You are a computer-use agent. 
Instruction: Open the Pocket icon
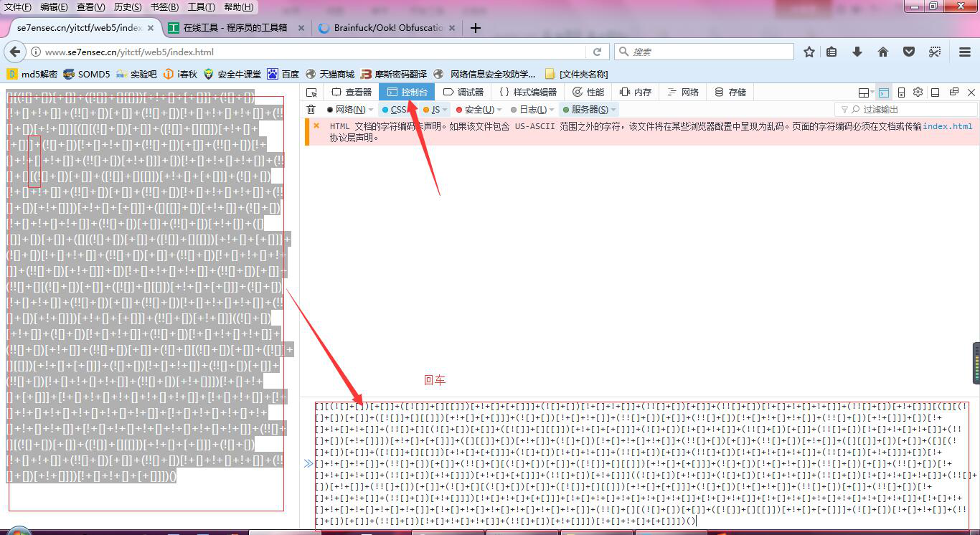(909, 52)
